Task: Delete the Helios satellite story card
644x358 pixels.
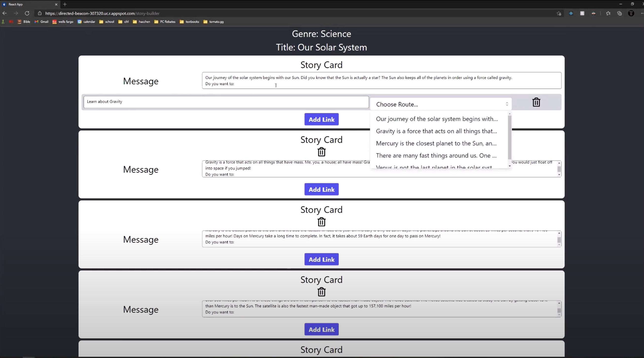Action: (321, 292)
